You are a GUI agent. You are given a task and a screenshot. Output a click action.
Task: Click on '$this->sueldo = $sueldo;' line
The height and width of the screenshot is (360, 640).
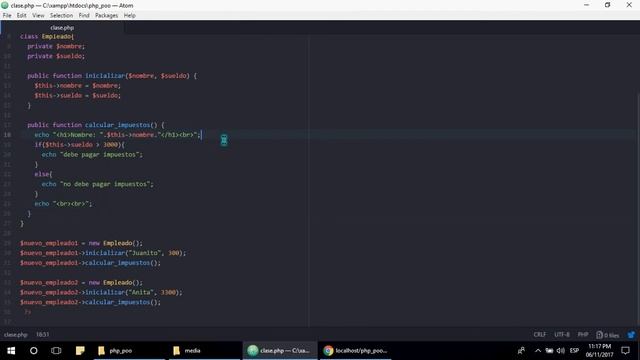pos(78,96)
